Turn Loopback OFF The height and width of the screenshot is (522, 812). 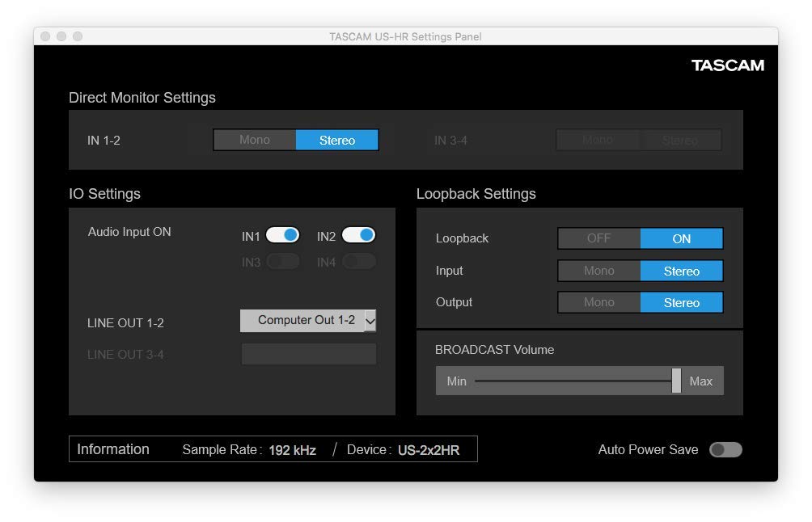(598, 238)
